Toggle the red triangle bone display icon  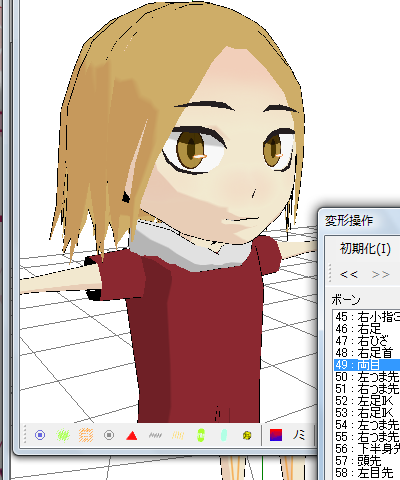tap(132, 435)
